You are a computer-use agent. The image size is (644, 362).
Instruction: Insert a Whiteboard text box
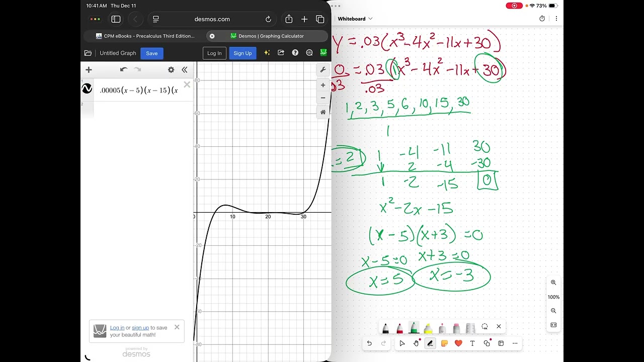pyautogui.click(x=472, y=343)
